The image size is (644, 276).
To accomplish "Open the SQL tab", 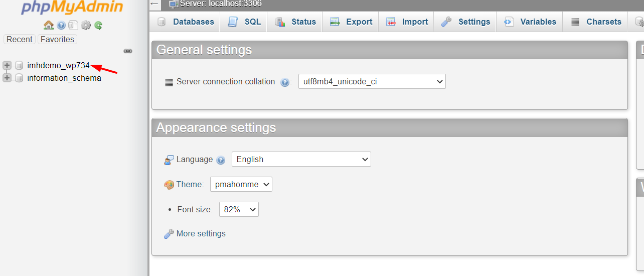I will [x=245, y=22].
